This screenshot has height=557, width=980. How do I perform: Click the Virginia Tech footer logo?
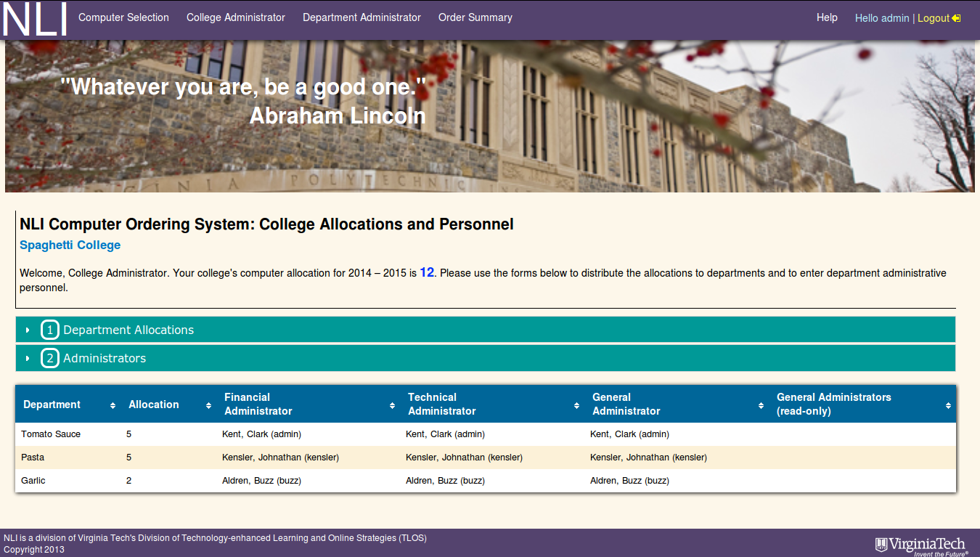pos(921,545)
